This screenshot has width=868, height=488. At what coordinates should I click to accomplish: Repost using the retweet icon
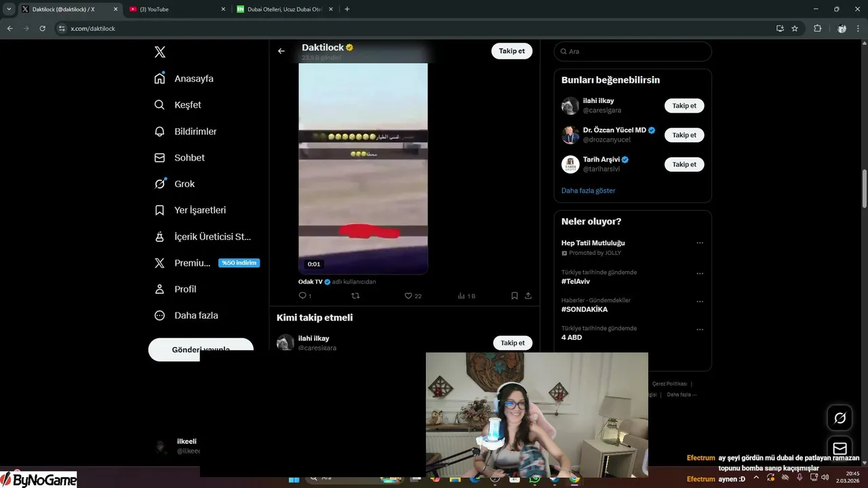355,296
